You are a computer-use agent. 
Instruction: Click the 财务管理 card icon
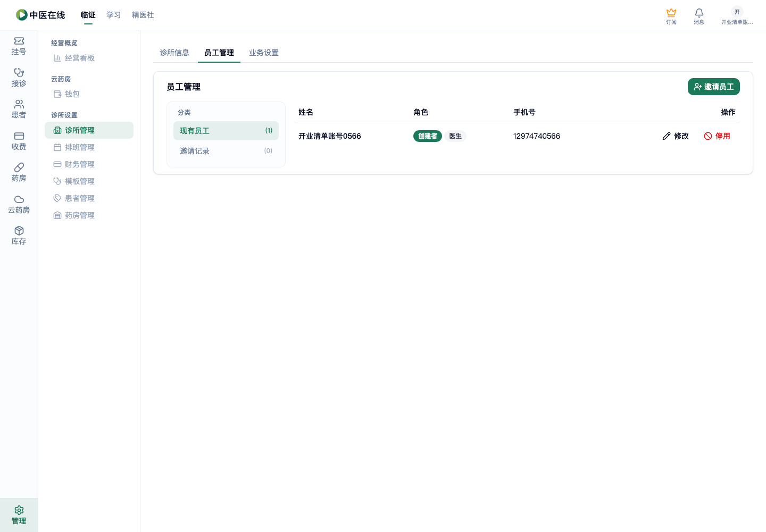click(57, 164)
